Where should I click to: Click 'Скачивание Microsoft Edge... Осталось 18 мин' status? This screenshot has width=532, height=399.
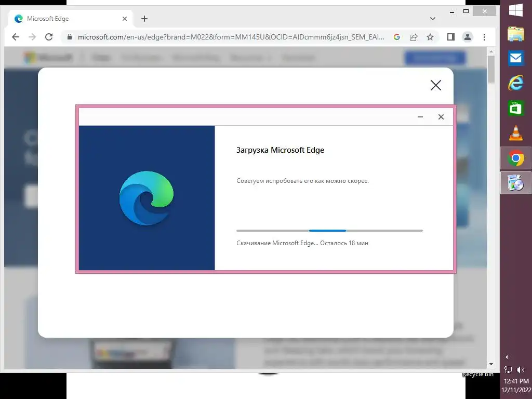coord(302,243)
